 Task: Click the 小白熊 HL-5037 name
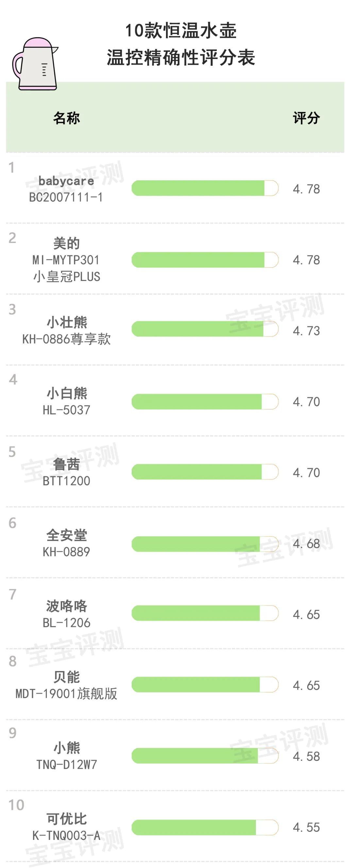point(66,401)
